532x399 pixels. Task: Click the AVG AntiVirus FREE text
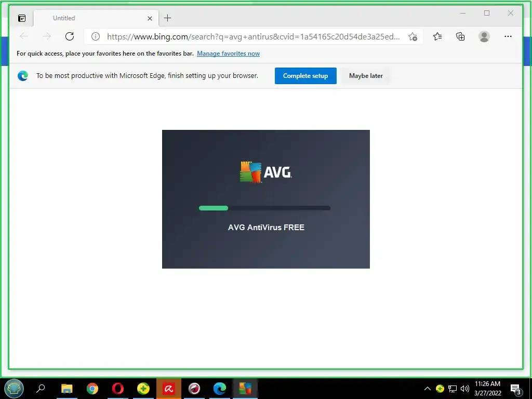(x=266, y=228)
